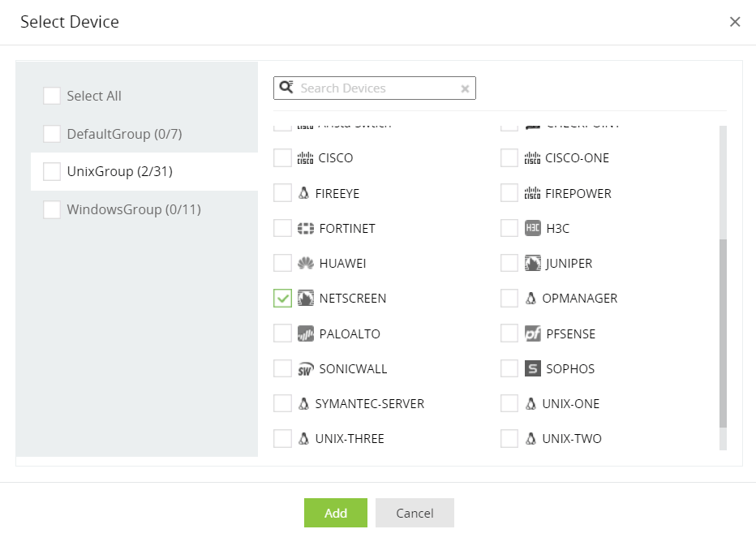Click the Sophos logo icon
The image size is (756, 542).
click(x=532, y=369)
